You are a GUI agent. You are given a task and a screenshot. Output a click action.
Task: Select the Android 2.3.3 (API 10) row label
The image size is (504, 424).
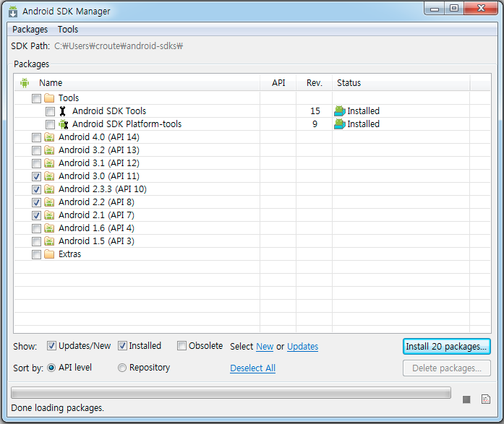pos(103,189)
